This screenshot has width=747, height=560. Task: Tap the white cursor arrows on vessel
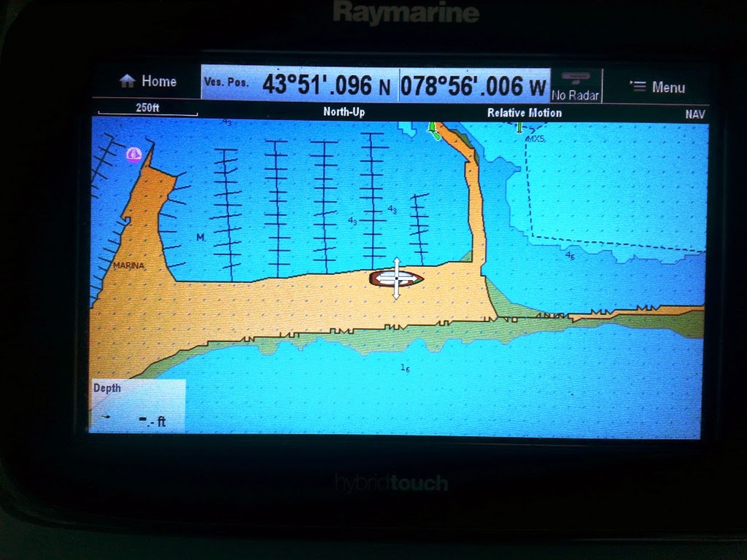click(x=396, y=278)
